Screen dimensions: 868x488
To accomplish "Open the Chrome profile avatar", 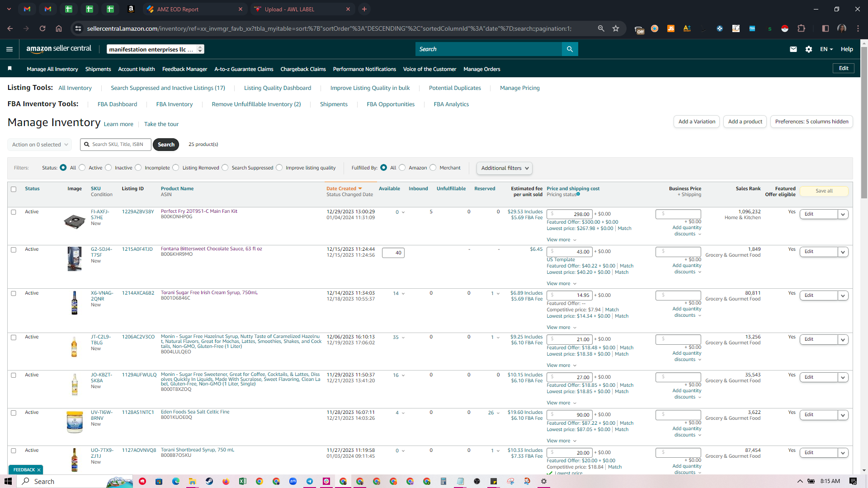I will (842, 28).
